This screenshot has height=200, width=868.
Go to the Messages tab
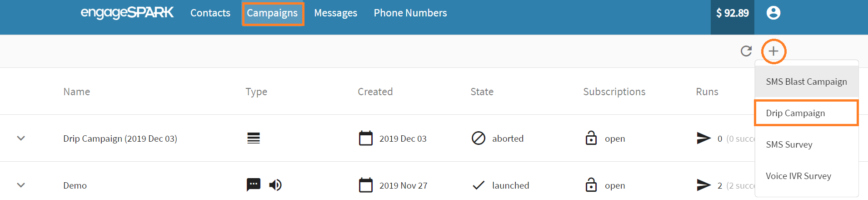[335, 13]
